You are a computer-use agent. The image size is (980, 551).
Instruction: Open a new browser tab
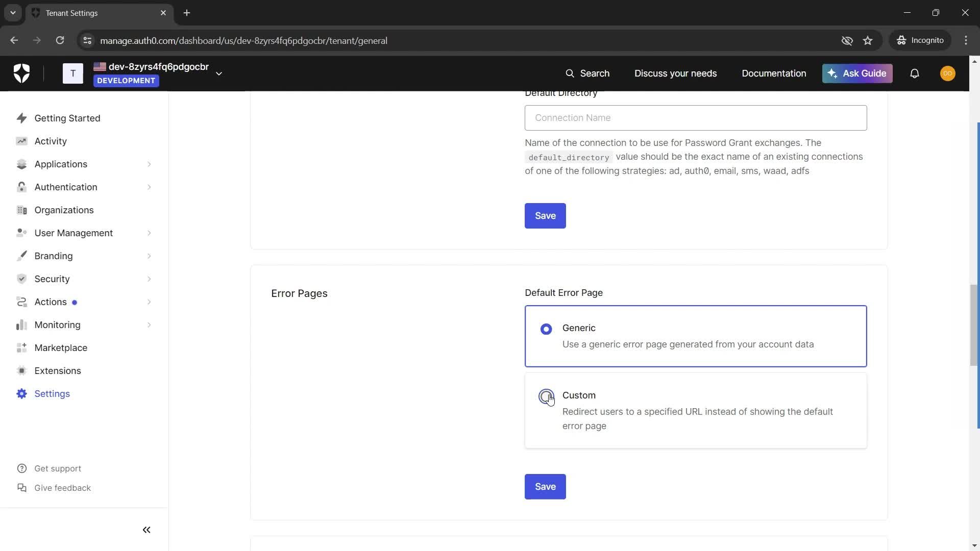click(x=187, y=13)
